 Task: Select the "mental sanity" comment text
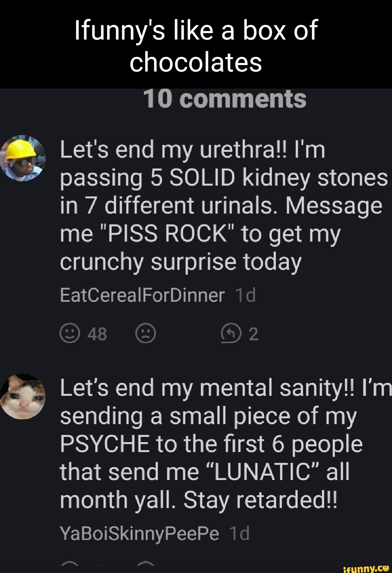point(226,444)
